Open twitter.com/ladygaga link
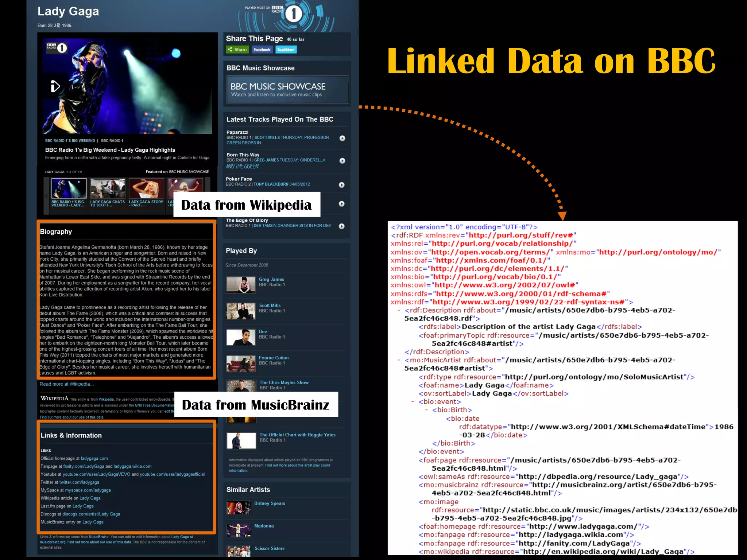Image resolution: width=747 pixels, height=560 pixels. point(79,482)
